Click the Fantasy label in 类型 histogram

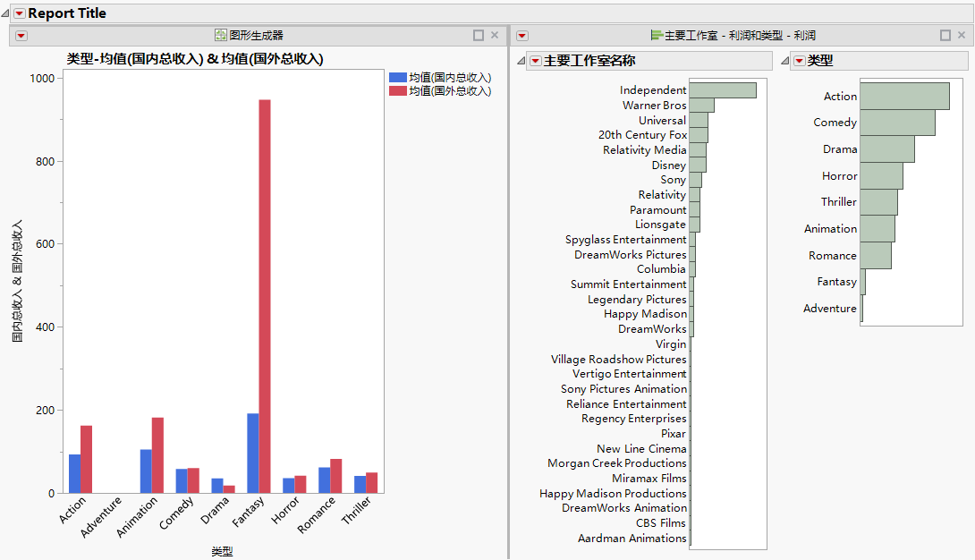point(836,282)
